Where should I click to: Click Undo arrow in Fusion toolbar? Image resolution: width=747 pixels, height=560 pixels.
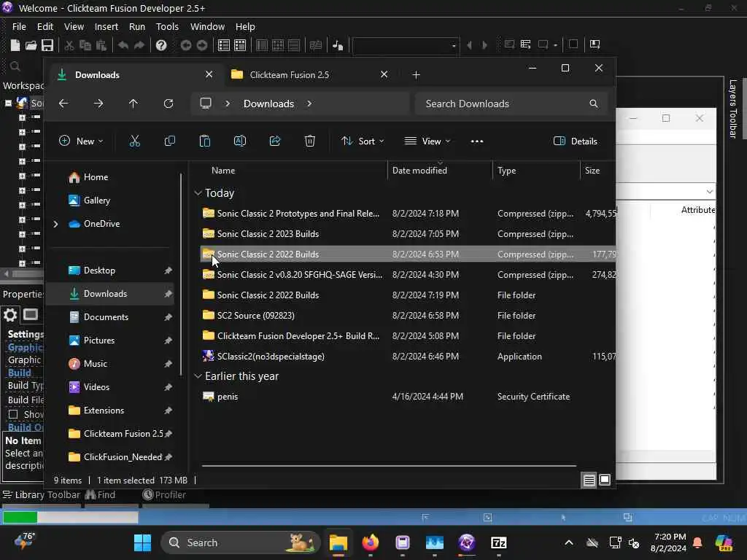pyautogui.click(x=123, y=45)
